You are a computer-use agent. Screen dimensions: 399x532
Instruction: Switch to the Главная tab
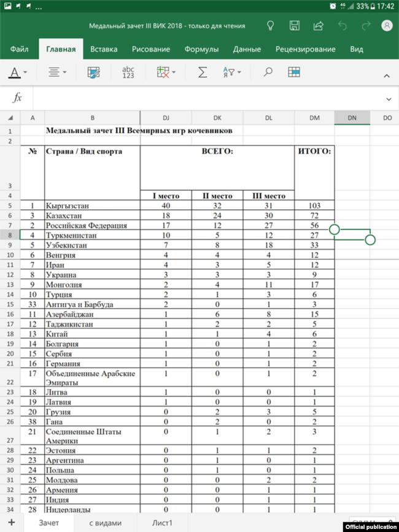pyautogui.click(x=61, y=49)
